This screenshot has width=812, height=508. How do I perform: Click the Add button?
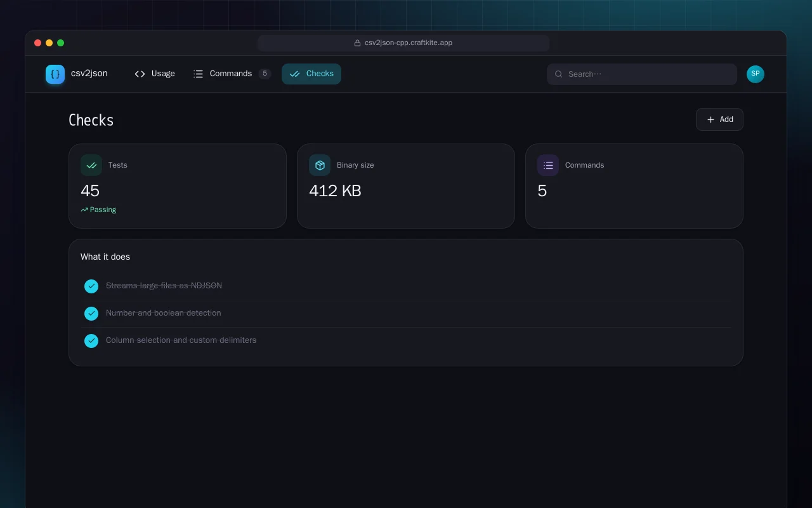point(719,119)
